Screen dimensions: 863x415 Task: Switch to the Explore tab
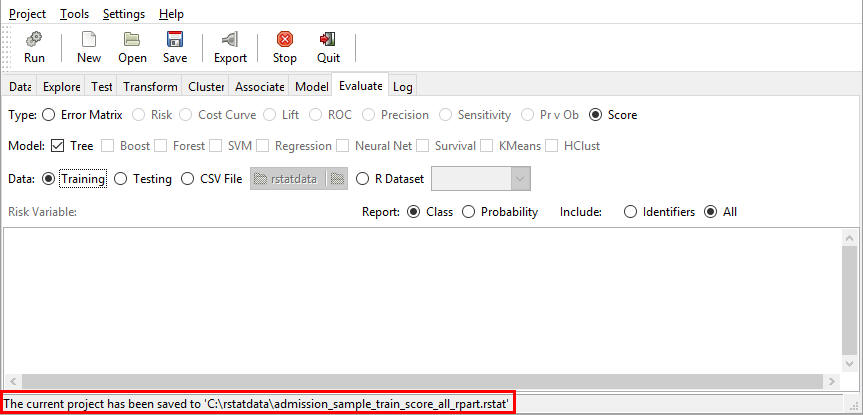[x=61, y=86]
